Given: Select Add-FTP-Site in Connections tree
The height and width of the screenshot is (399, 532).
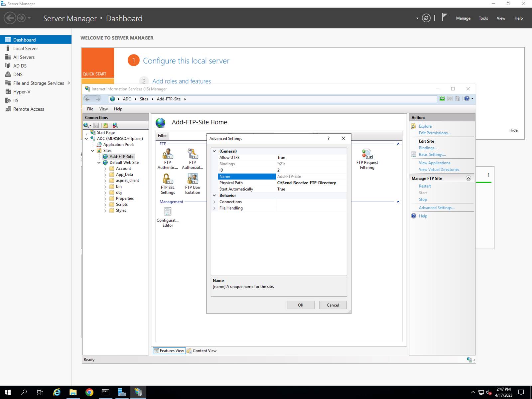Looking at the screenshot, I should click(121, 156).
